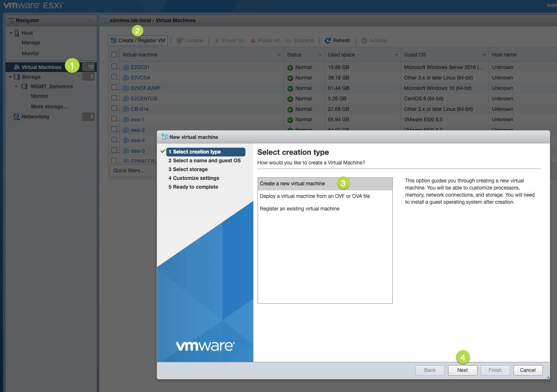Open the Guest OS column dropdown arrow
The height and width of the screenshot is (392, 557).
[x=485, y=55]
